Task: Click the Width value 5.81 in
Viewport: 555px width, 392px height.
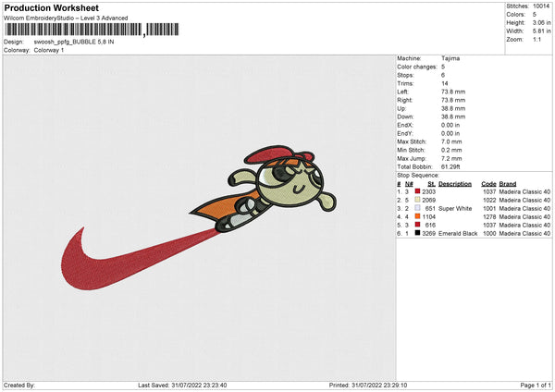Action: click(541, 31)
